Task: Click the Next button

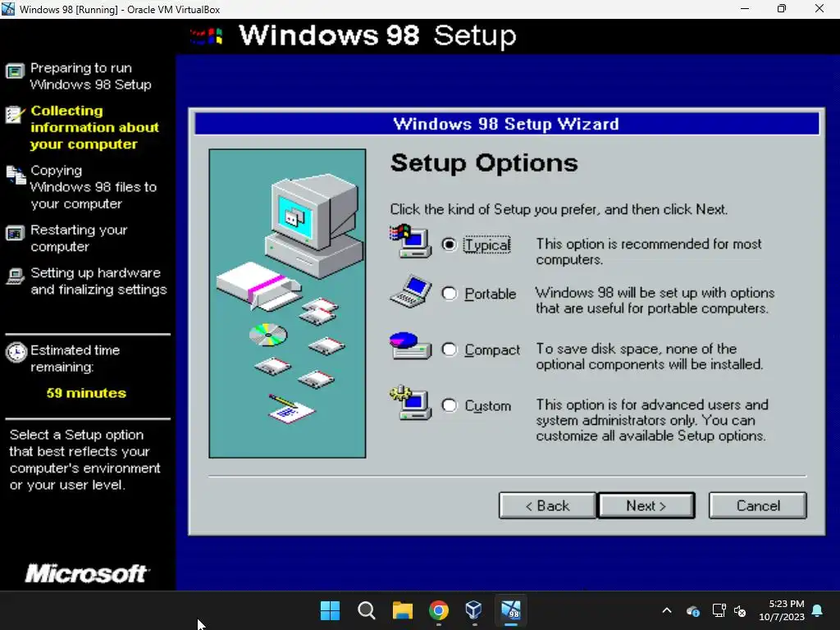Action: pyautogui.click(x=646, y=505)
